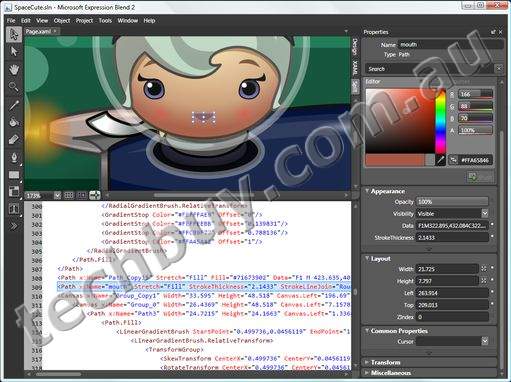Open the View menu
Viewport: 511px width, 382px height.
(x=42, y=21)
